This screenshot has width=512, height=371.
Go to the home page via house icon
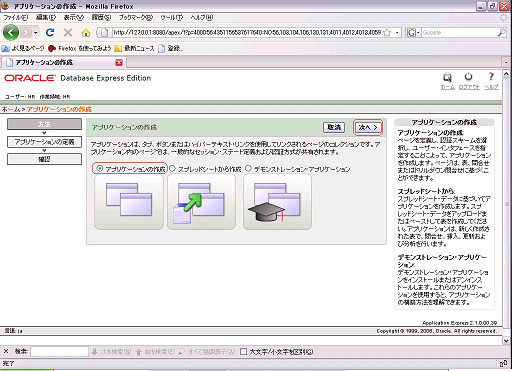click(x=86, y=33)
